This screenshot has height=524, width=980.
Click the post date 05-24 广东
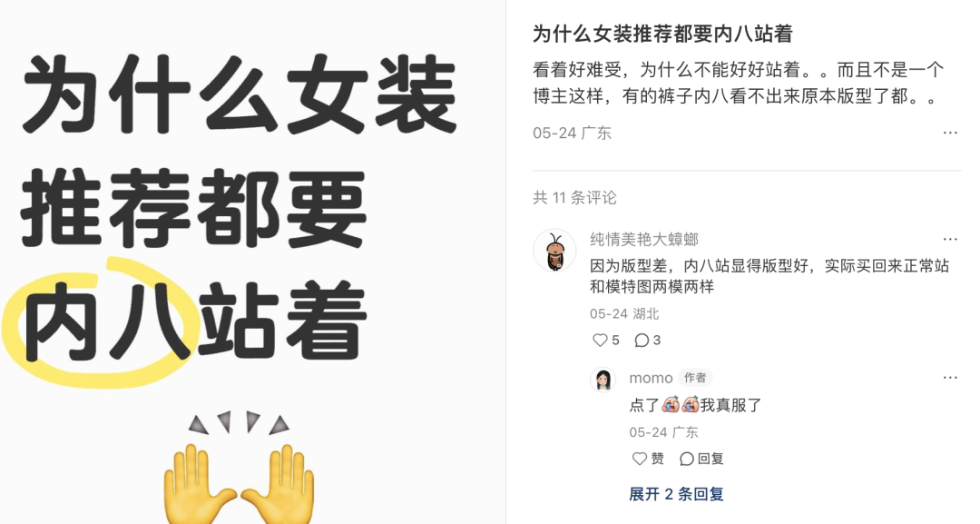pyautogui.click(x=572, y=133)
